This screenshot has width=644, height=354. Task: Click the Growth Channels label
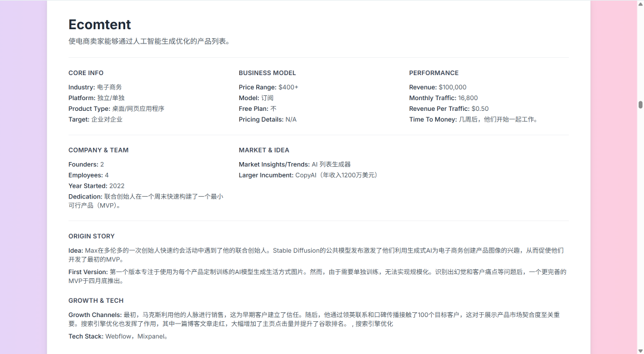pyautogui.click(x=95, y=315)
